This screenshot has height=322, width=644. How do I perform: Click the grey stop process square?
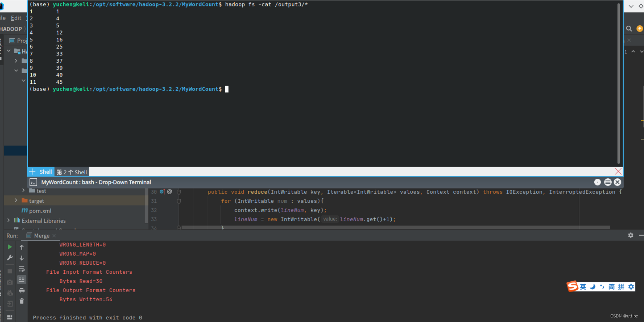(10, 271)
